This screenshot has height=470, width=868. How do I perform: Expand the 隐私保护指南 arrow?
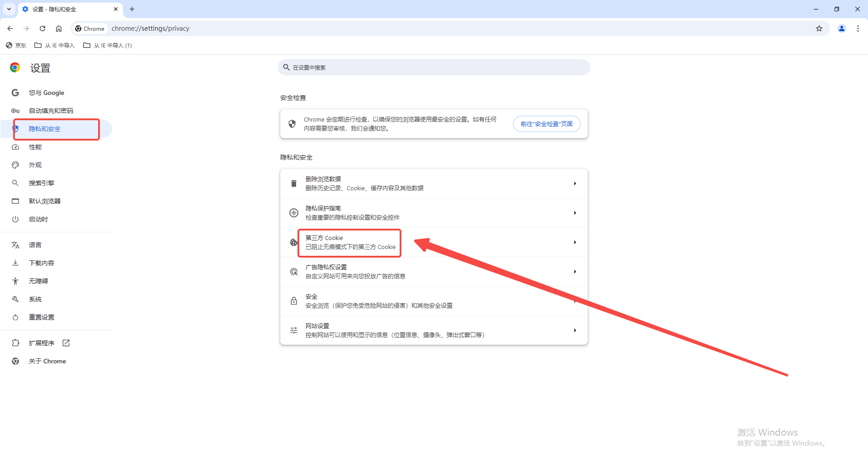click(x=575, y=213)
